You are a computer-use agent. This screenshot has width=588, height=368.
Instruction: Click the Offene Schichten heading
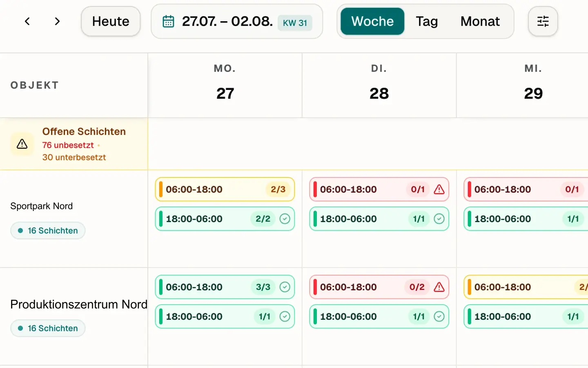[x=84, y=132]
